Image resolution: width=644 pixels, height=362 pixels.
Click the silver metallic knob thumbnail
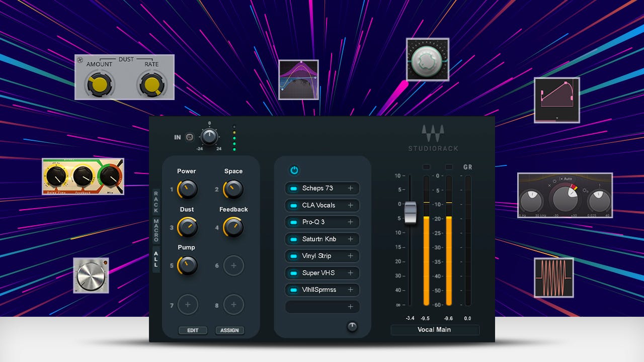click(x=91, y=276)
